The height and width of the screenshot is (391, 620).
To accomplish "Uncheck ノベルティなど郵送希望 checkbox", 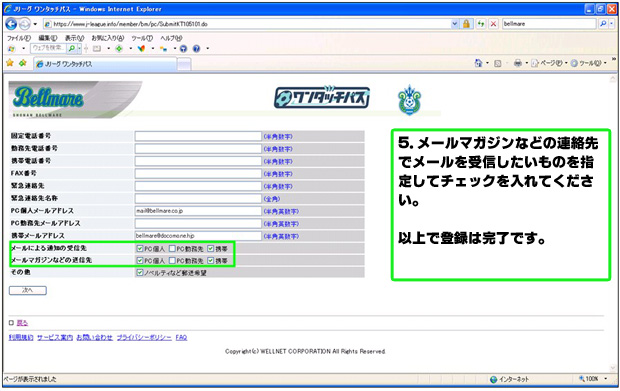I will (x=140, y=272).
